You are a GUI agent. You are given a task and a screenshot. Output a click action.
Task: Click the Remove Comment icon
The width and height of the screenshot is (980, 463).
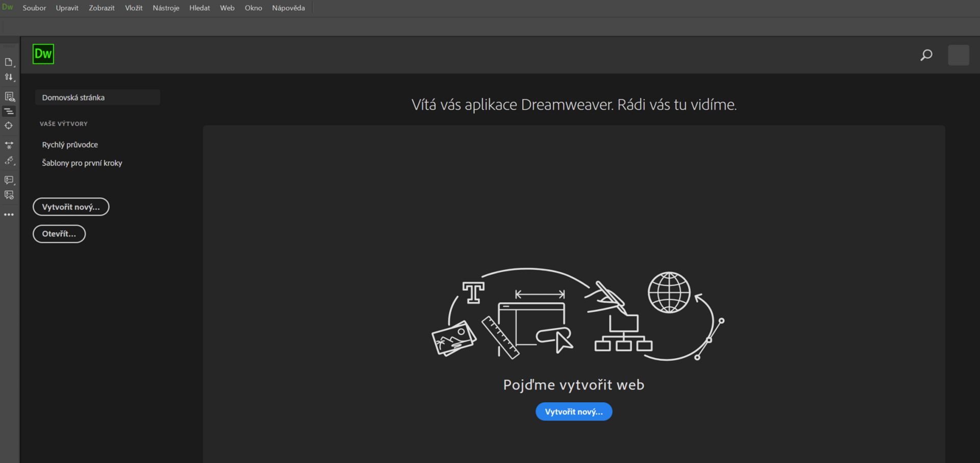[9, 194]
